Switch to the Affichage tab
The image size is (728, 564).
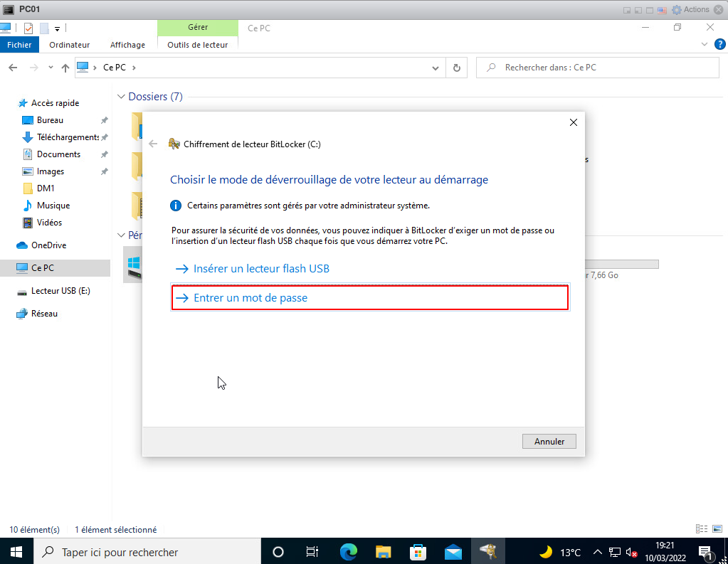pyautogui.click(x=127, y=45)
